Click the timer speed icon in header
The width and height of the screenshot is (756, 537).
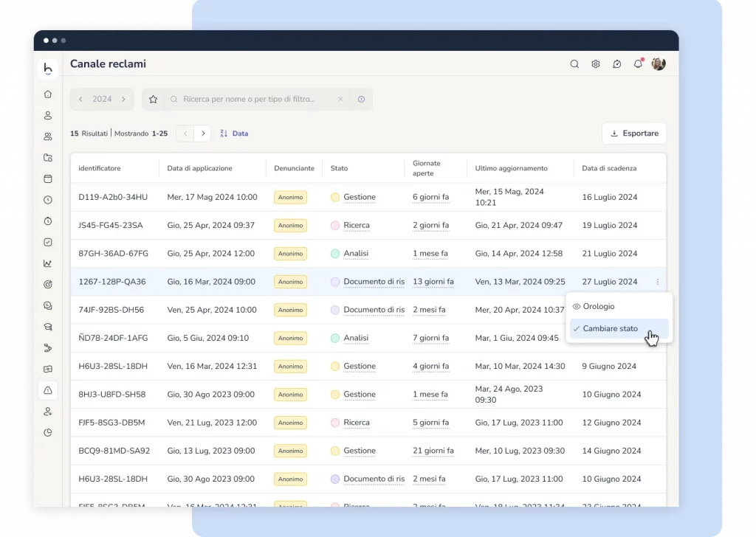click(617, 64)
